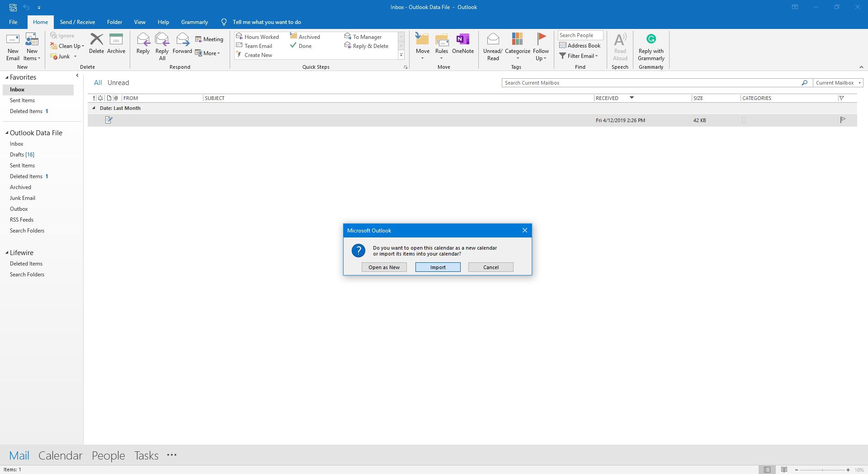Click the Search Current Mailbox field
This screenshot has width=868, height=474.
651,83
